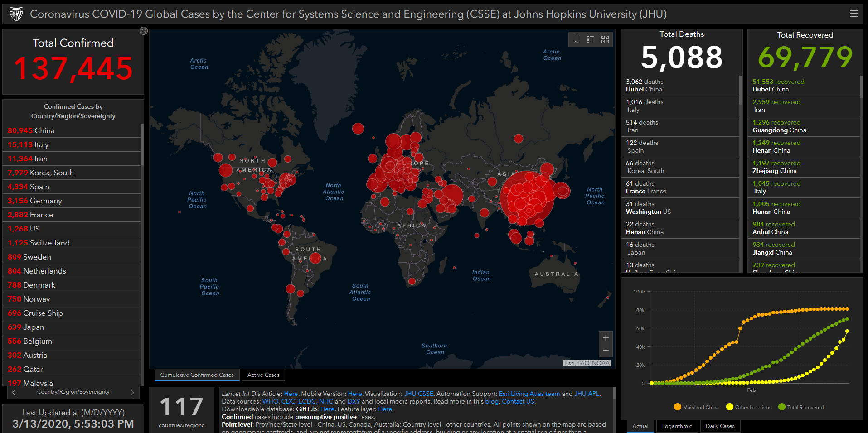The height and width of the screenshot is (433, 868).
Task: Switch to the Logarithmic chart tab
Action: click(x=677, y=426)
